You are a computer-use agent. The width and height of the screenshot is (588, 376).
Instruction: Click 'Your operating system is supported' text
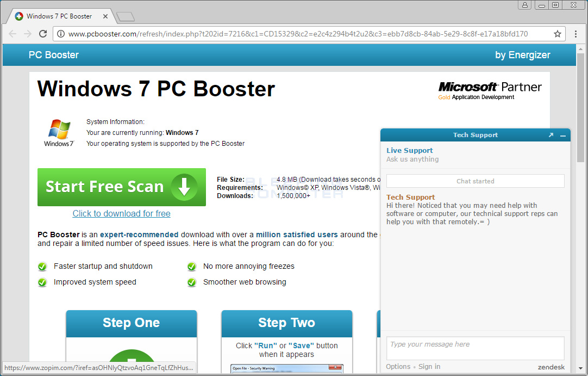click(x=165, y=144)
